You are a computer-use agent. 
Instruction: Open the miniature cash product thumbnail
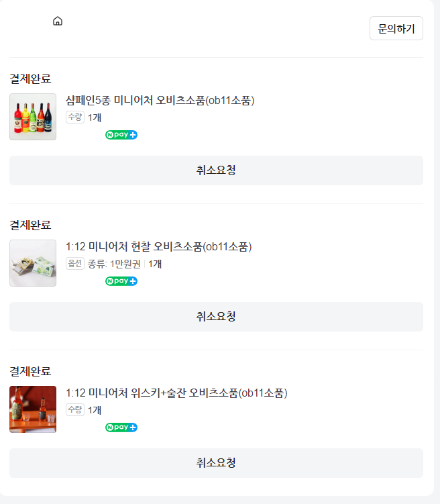click(33, 263)
